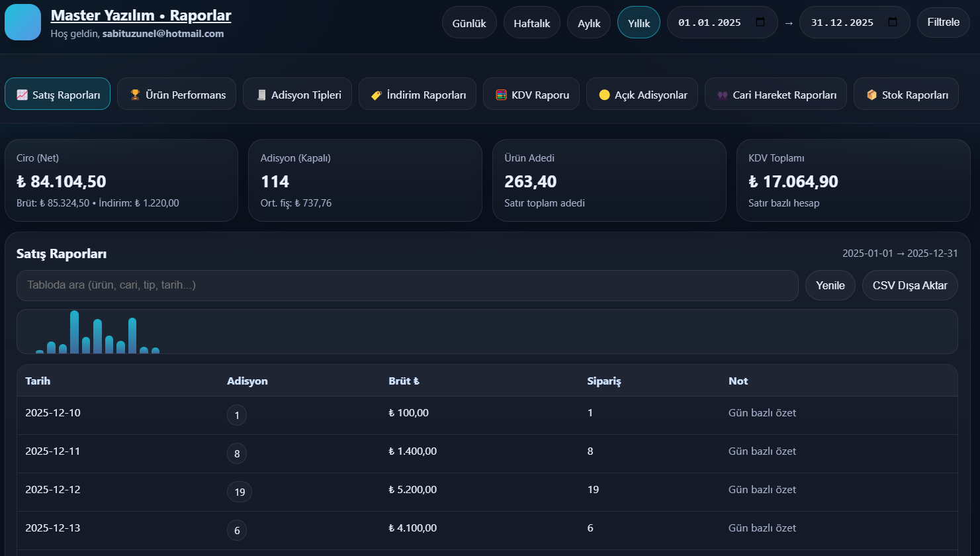Select the 2025-12-11 date cell
Viewport: 980px width, 556px height.
53,451
